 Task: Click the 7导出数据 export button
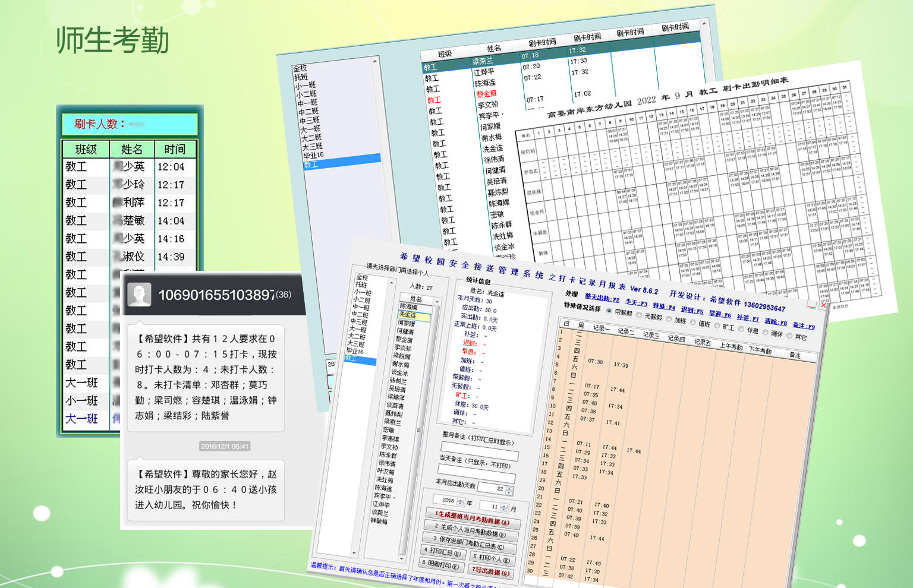pyautogui.click(x=490, y=571)
